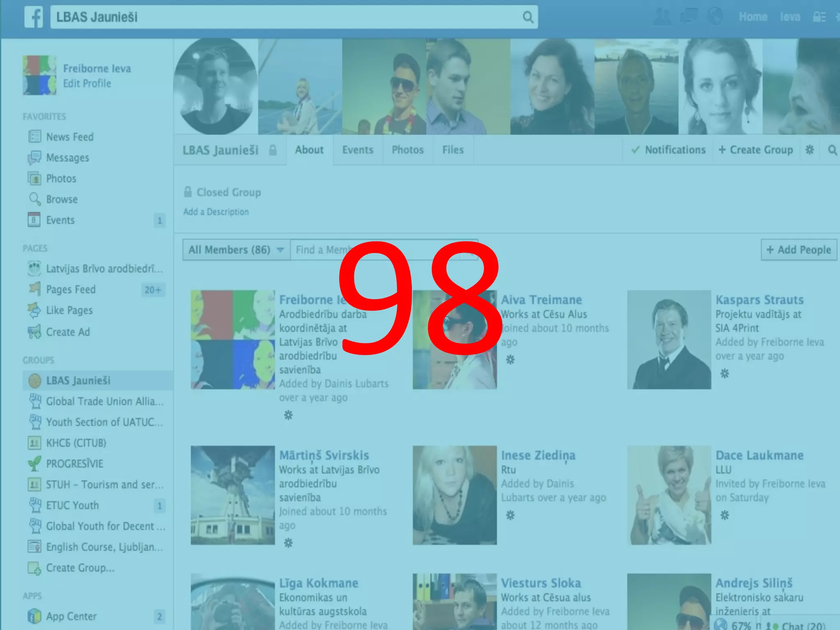840x630 pixels.
Task: Open group settings gear near Create Group
Action: 810,150
